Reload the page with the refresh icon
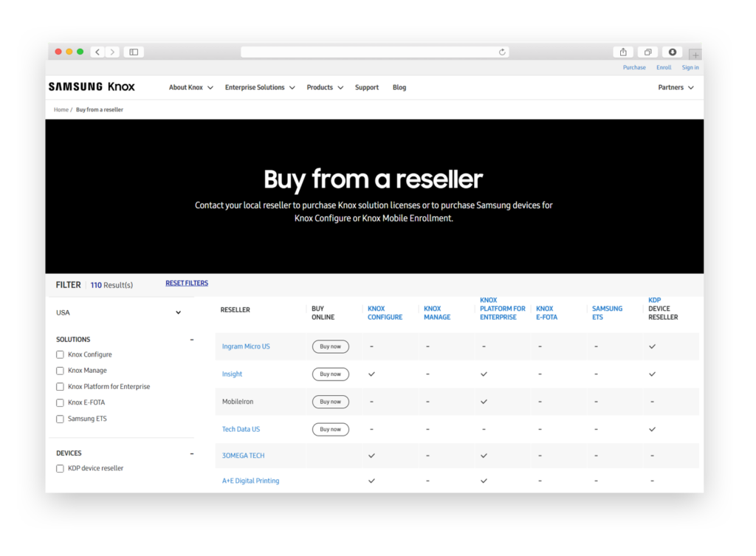 point(502,52)
